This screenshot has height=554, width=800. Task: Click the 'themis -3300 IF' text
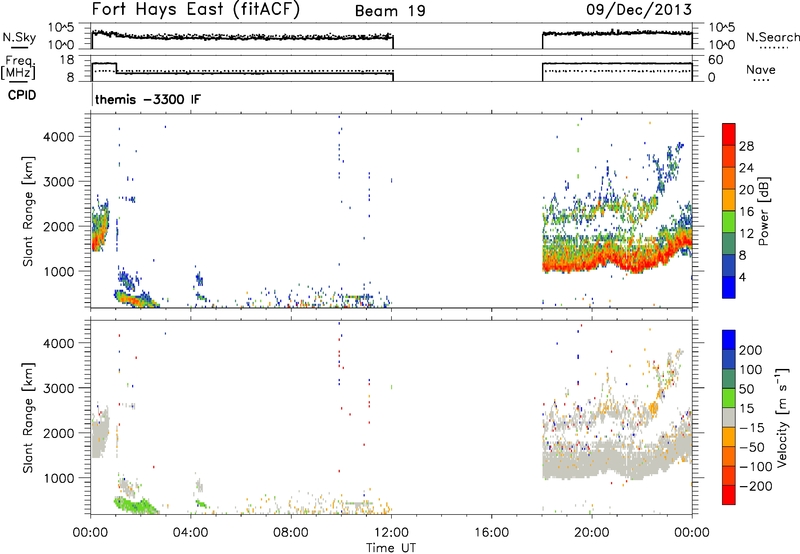pyautogui.click(x=148, y=99)
